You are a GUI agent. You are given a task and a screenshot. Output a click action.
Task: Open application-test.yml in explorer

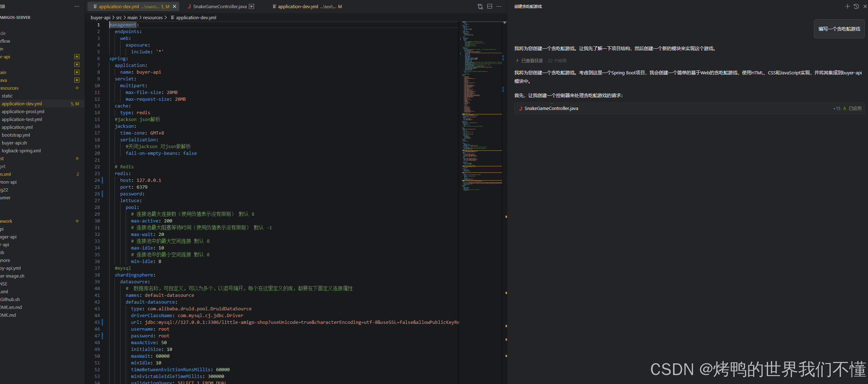tap(22, 119)
